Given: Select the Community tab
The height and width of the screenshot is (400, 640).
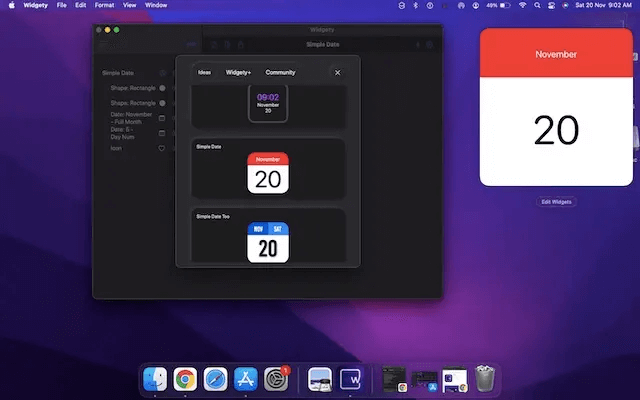Looking at the screenshot, I should coord(280,72).
